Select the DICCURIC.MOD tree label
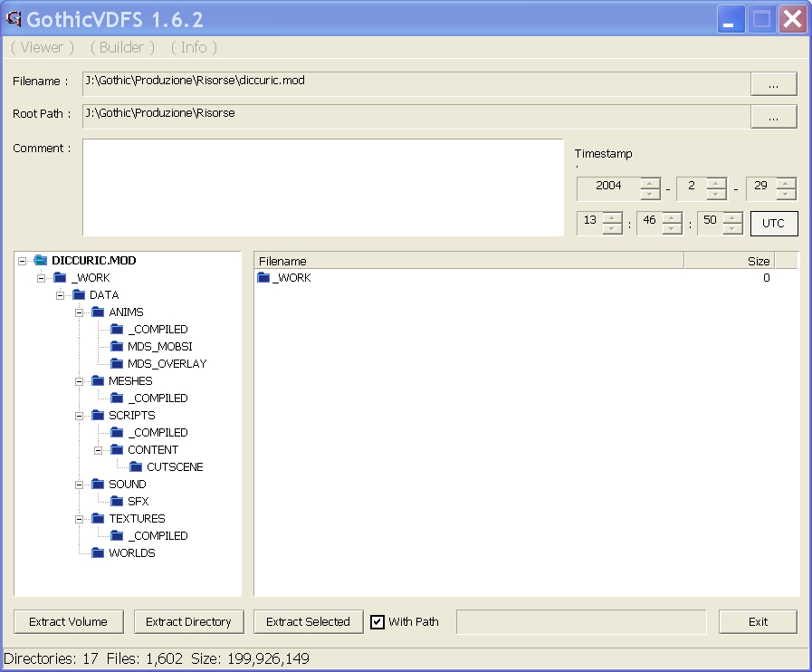812x672 pixels. pyautogui.click(x=94, y=260)
